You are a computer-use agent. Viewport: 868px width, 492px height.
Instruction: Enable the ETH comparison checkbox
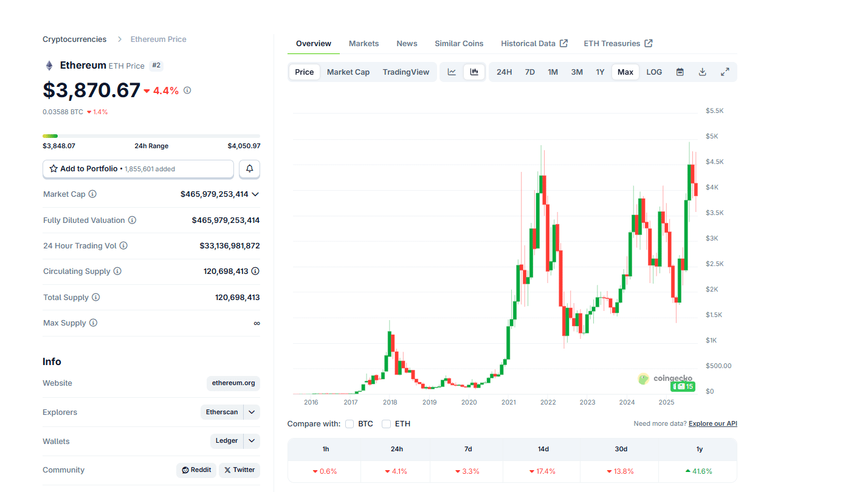point(387,423)
